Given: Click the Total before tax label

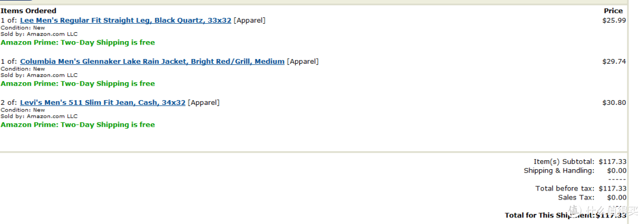Looking at the screenshot, I should (x=565, y=189).
